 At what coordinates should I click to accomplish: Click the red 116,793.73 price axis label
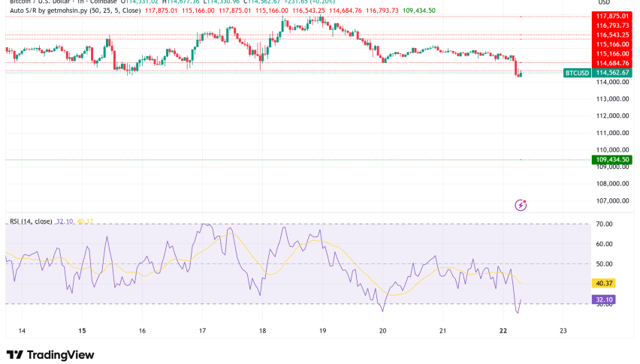pyautogui.click(x=612, y=26)
